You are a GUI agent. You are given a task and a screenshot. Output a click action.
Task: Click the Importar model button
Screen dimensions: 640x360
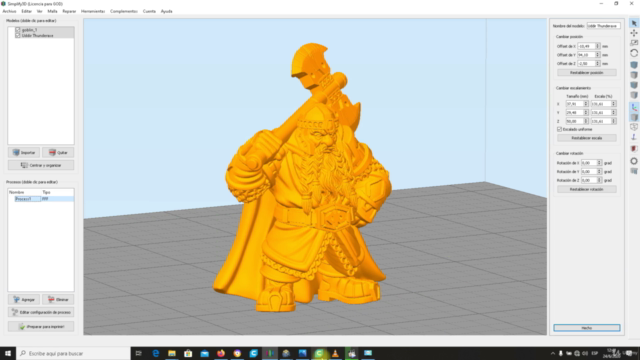pos(24,153)
